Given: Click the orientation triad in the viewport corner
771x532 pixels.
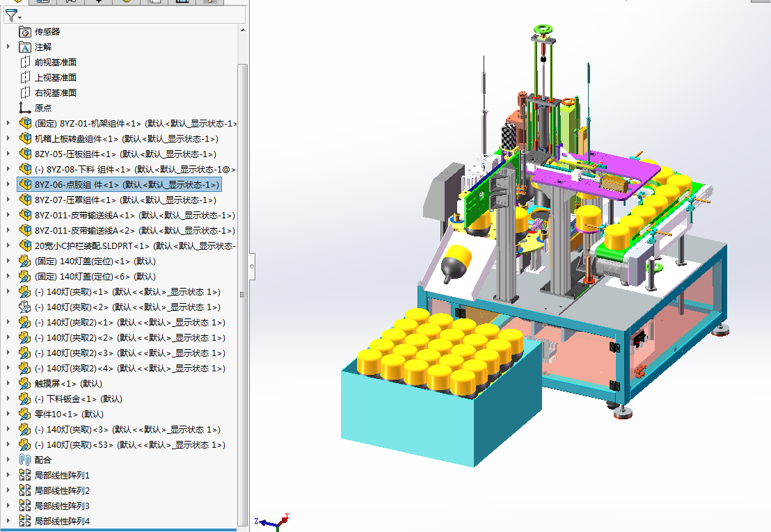Looking at the screenshot, I should (x=272, y=522).
